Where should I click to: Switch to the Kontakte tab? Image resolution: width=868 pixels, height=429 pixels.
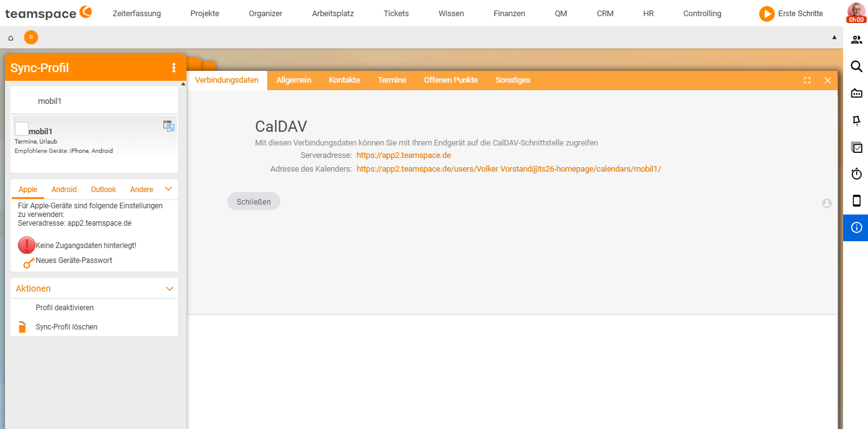[x=345, y=80]
